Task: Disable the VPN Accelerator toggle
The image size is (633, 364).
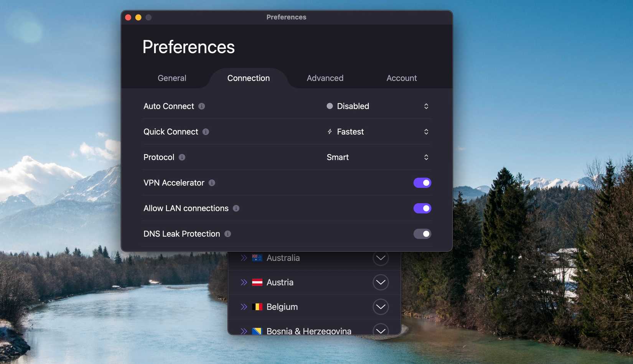Action: pyautogui.click(x=422, y=183)
